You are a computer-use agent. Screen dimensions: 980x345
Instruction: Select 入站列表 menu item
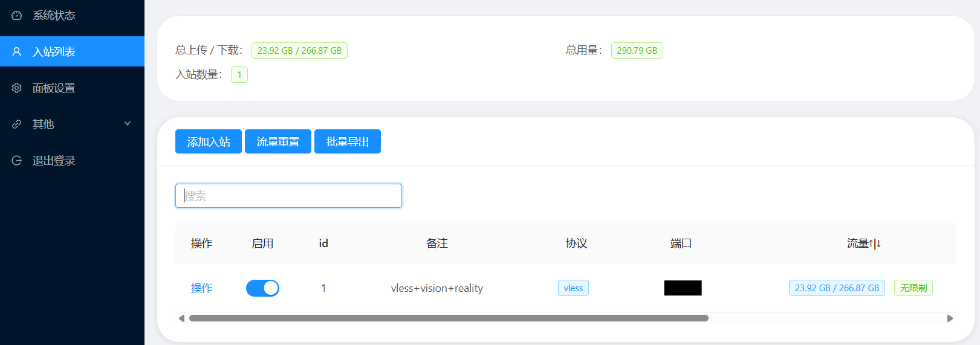[x=72, y=51]
